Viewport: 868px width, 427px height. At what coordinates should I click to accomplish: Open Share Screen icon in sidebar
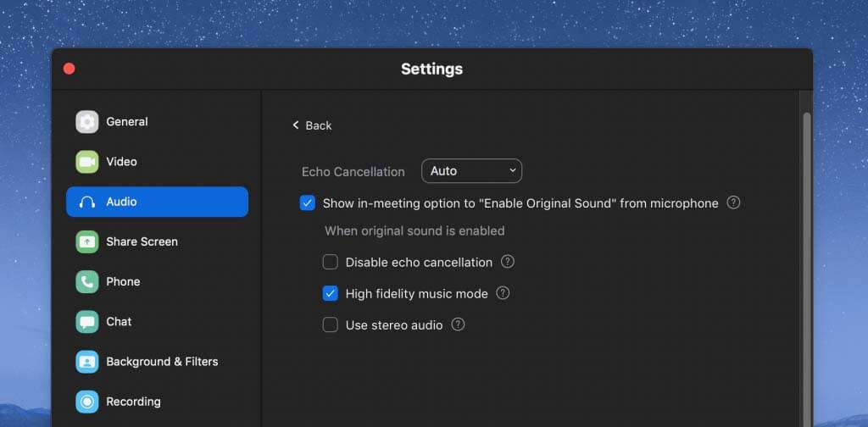[x=87, y=241]
